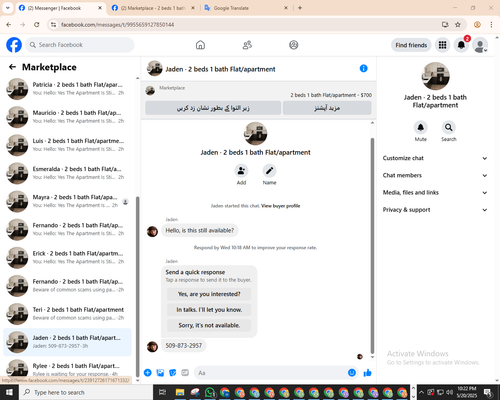Click the browser address bar URL
500x400 pixels.
tap(117, 25)
